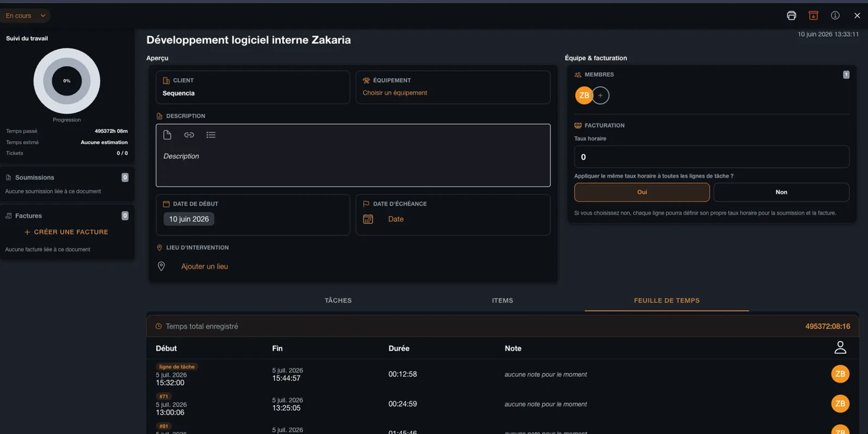Screen dimensions: 868x434
Task: Click the Note column header
Action: [513, 348]
